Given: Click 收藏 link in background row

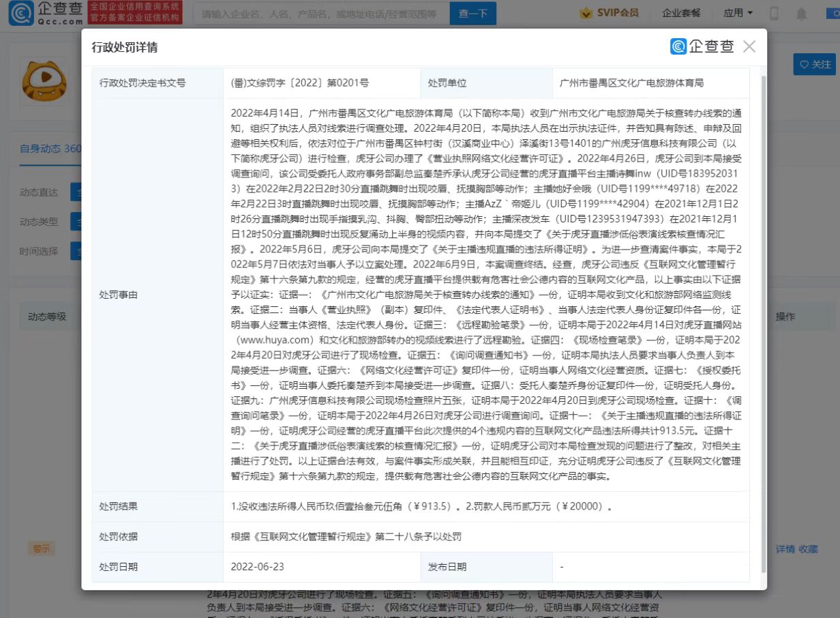Looking at the screenshot, I should 809,548.
